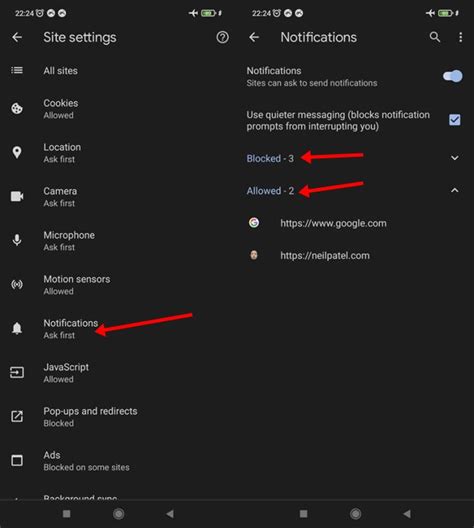This screenshot has height=528, width=474.
Task: Go back from Notifications screen
Action: coord(254,37)
